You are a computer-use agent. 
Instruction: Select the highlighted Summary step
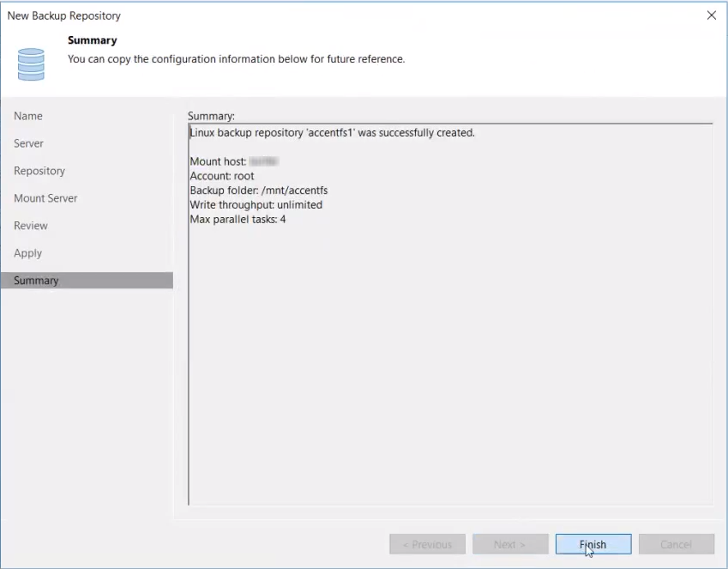(x=36, y=281)
